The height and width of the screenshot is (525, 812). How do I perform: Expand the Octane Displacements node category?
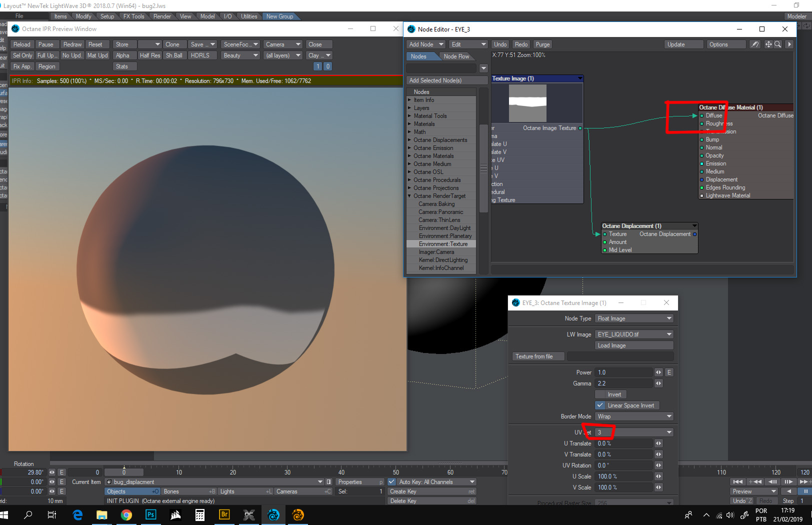click(x=409, y=140)
